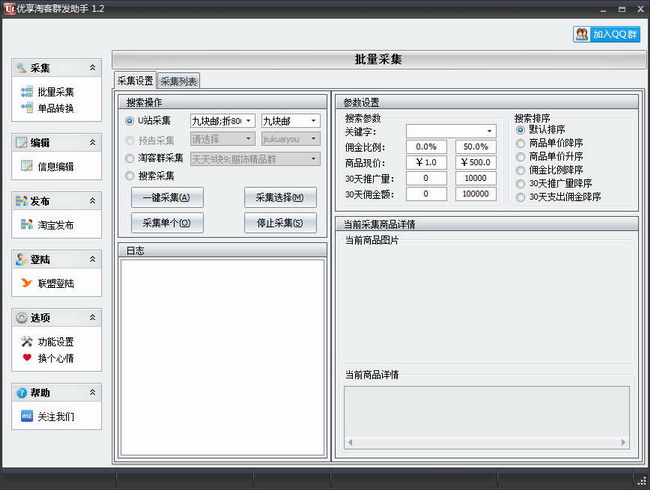Open 单品转换 in the sidebar
The image size is (650, 490).
pyautogui.click(x=56, y=108)
